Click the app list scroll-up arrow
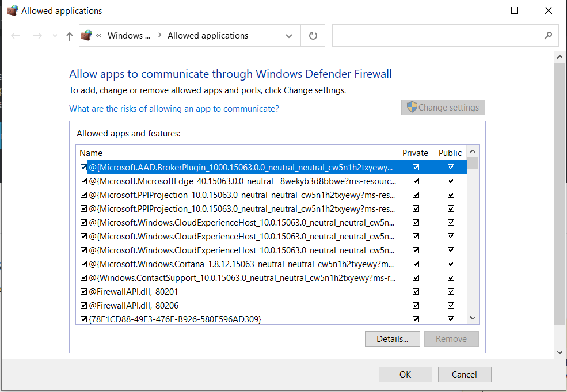Viewport: 567px width, 392px height. 473,151
